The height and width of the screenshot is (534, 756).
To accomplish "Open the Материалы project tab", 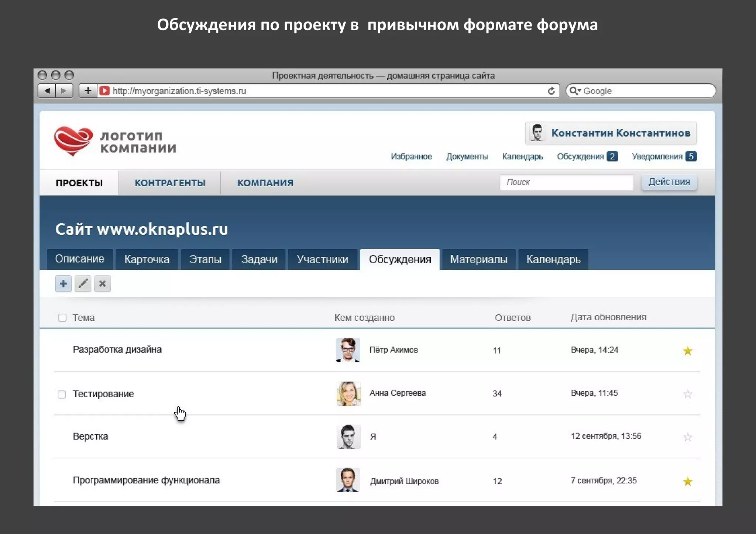I will pos(478,259).
